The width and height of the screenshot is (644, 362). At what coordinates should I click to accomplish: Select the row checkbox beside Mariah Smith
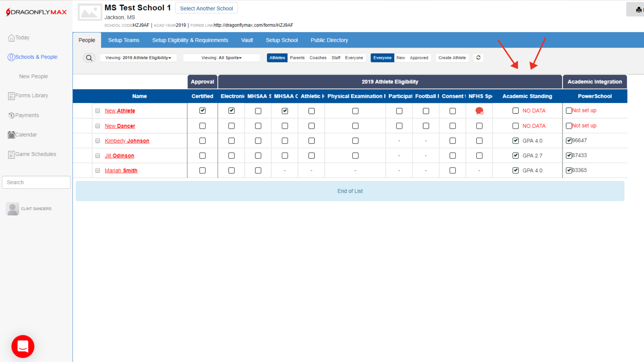[98, 171]
